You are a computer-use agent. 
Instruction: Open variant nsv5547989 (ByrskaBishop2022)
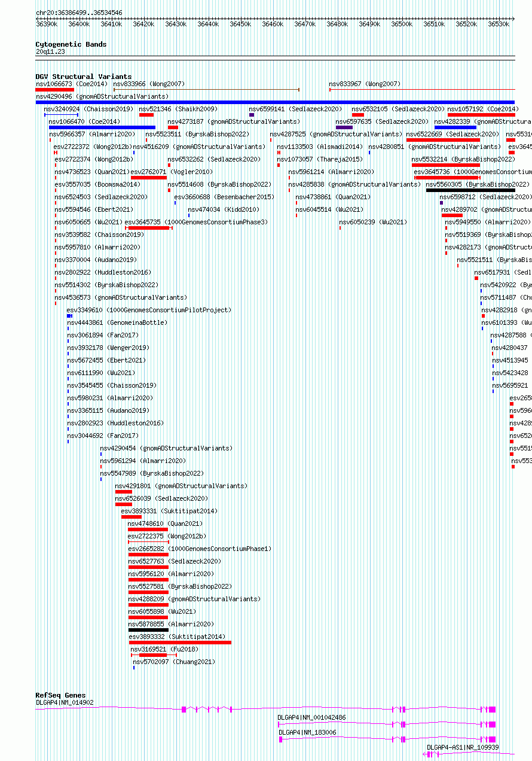click(152, 474)
